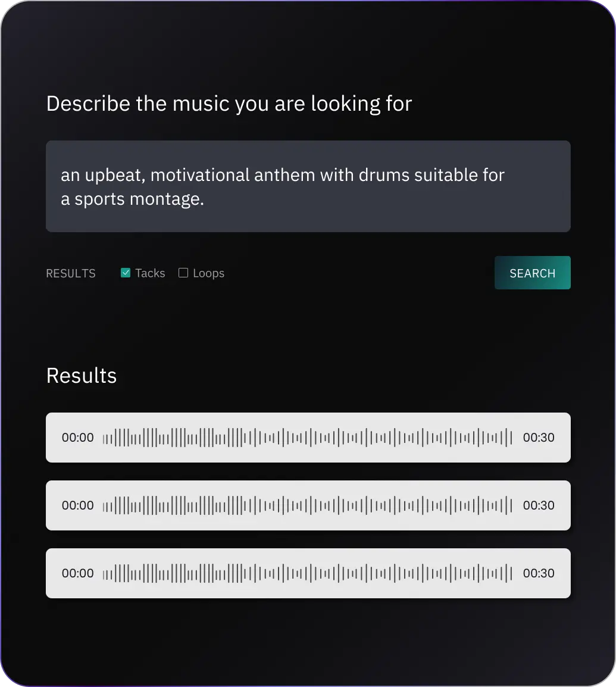The height and width of the screenshot is (687, 616).
Task: Click inside the music description text box
Action: (x=308, y=186)
